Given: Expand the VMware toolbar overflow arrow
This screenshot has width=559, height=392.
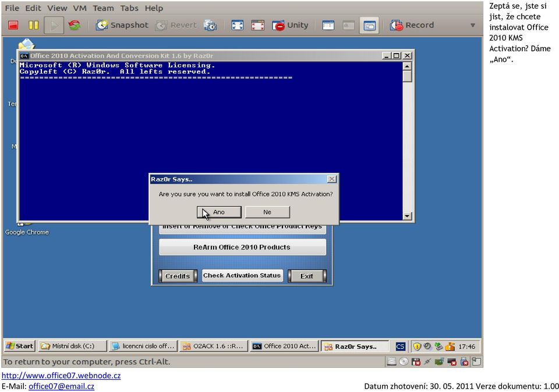Looking at the screenshot, I should 473,25.
